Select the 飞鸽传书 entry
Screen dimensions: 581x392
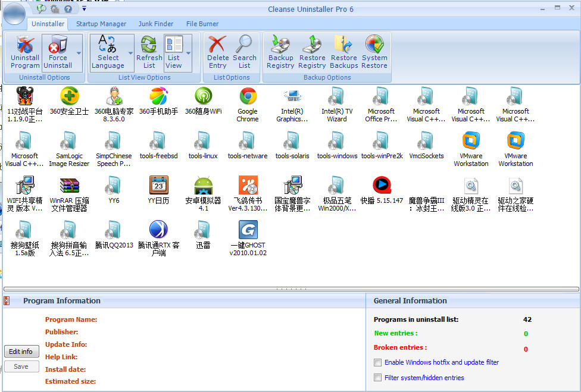(x=248, y=194)
